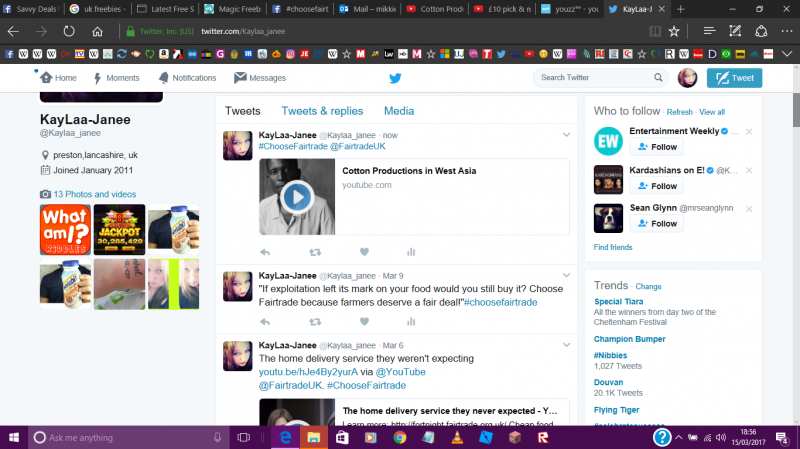Reply to the Mar 9 Fairtrade tweet
The image size is (800, 449).
[x=265, y=322]
